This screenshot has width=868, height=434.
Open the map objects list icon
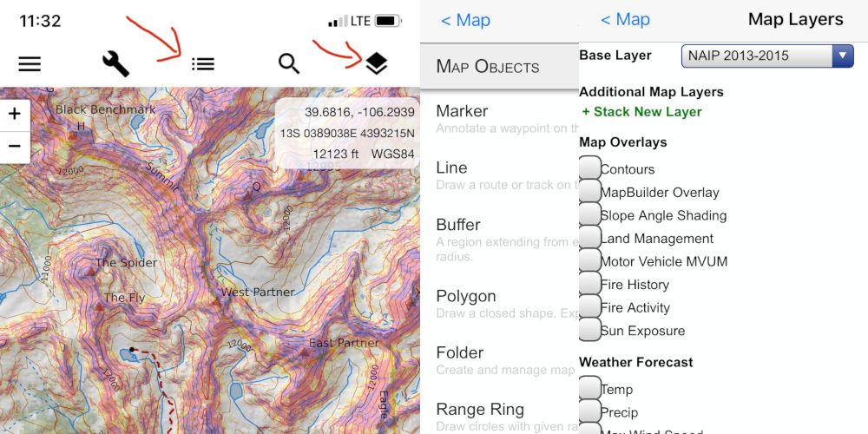coord(203,64)
